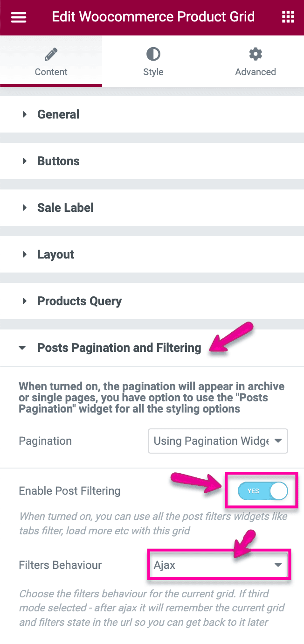
Task: Click the collapse arrow beside Posts Pagination and Filtering
Action: point(22,348)
